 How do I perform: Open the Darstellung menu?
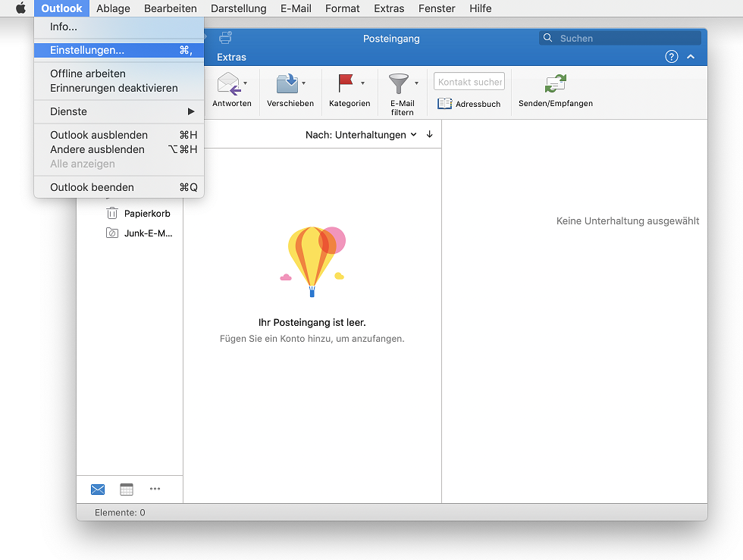pyautogui.click(x=238, y=8)
